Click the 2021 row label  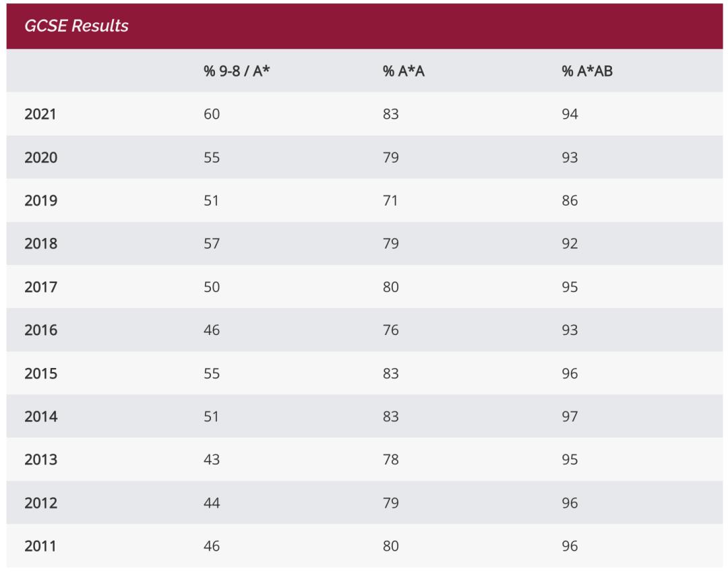[40, 115]
